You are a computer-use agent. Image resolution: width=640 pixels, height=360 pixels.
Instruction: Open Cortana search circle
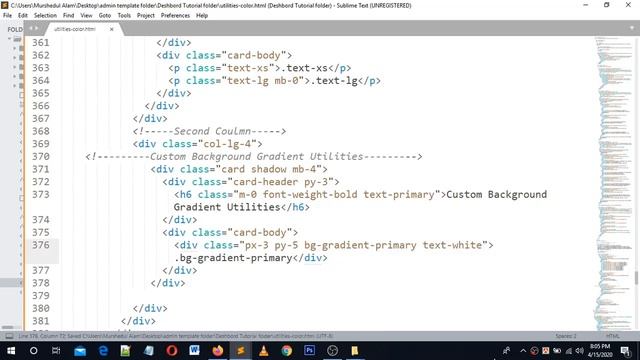click(34, 351)
